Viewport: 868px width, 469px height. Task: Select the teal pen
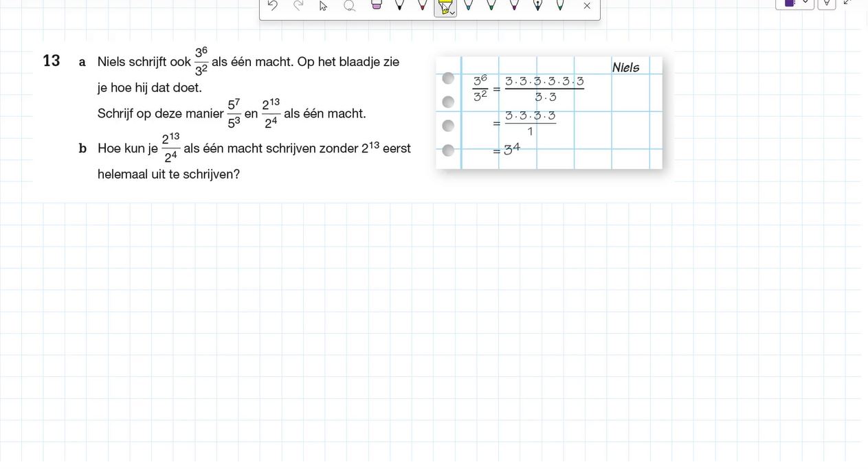[468, 5]
